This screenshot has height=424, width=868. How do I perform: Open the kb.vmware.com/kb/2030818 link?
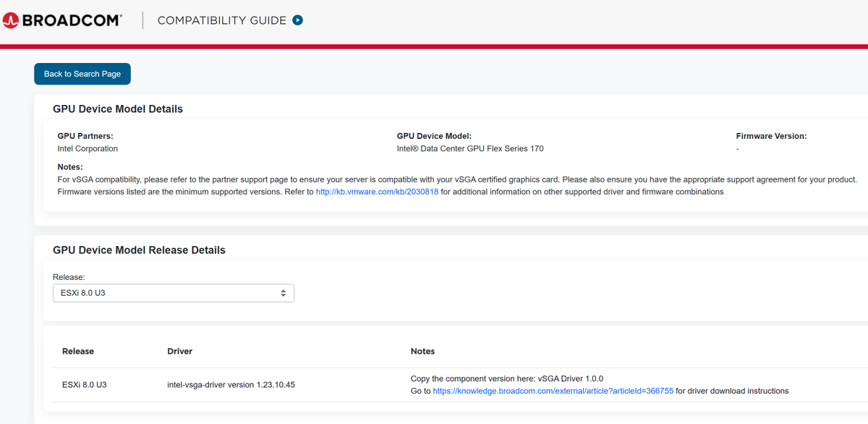tap(377, 192)
